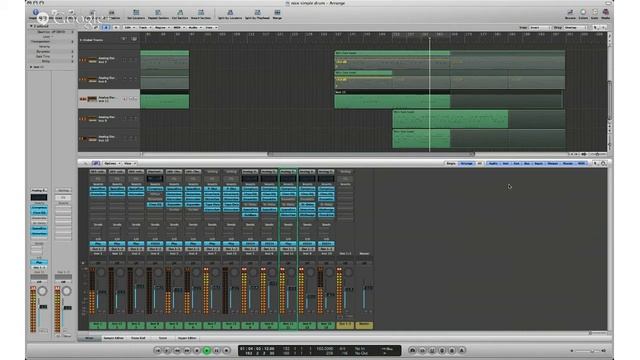Click the Split by Locators icon
Viewport: 640px width, 360px height.
pyautogui.click(x=230, y=14)
